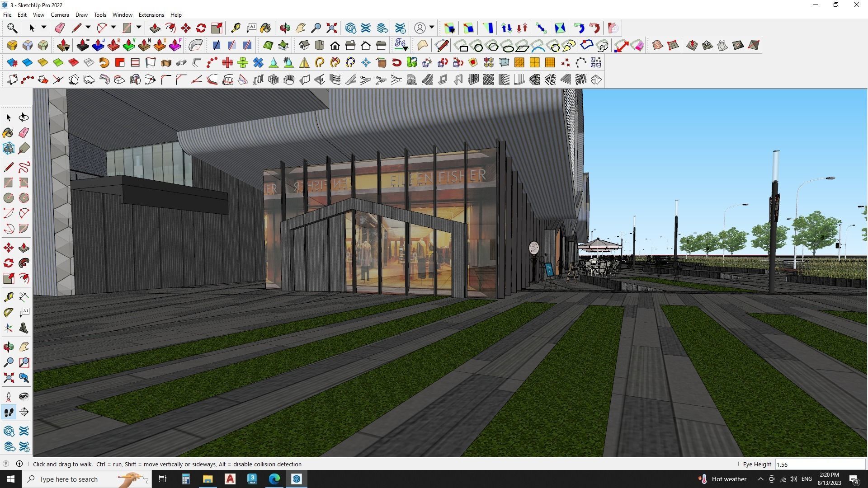Open File Explorer from taskbar
The width and height of the screenshot is (868, 488).
tap(208, 479)
